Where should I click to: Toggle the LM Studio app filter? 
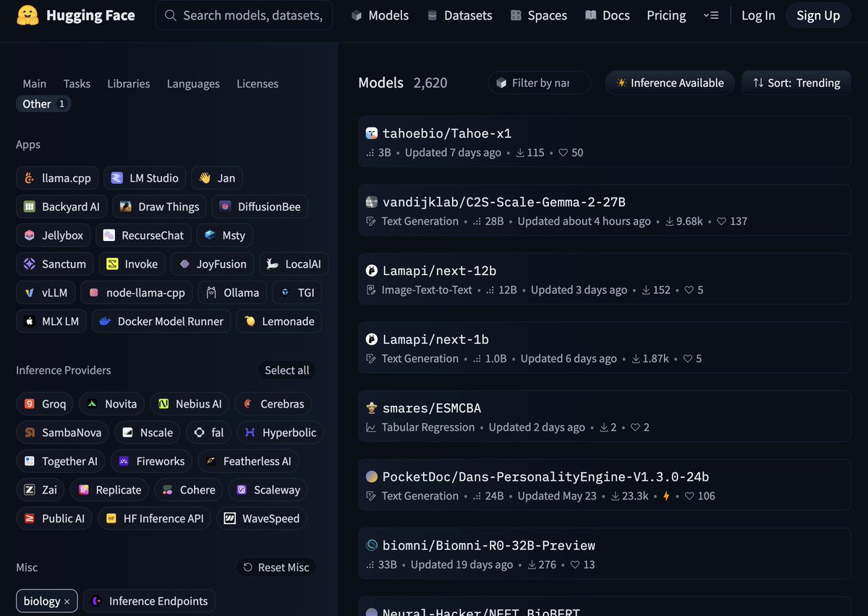145,178
